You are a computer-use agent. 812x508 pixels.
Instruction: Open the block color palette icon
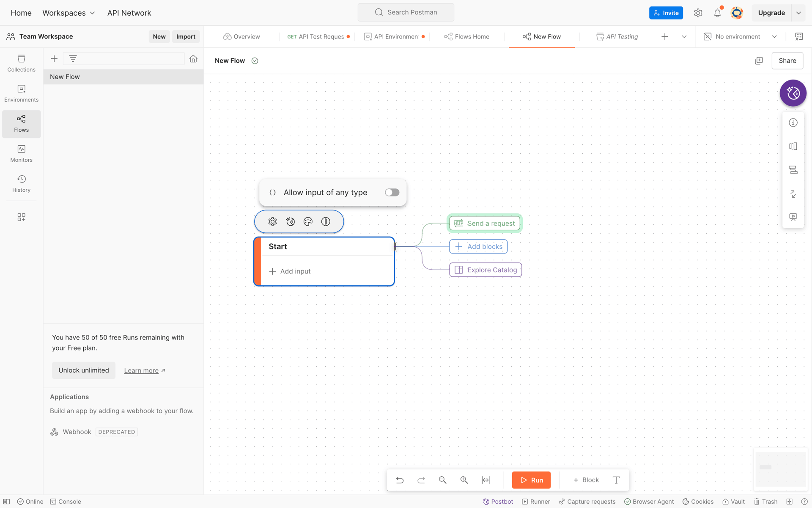[x=308, y=221]
